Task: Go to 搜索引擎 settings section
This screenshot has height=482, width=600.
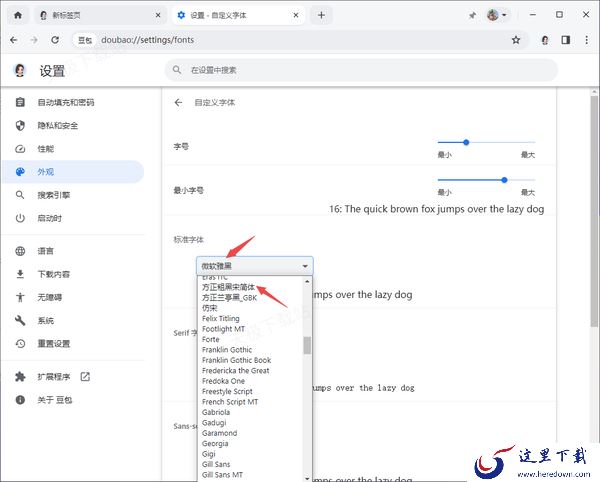Action: click(x=54, y=195)
